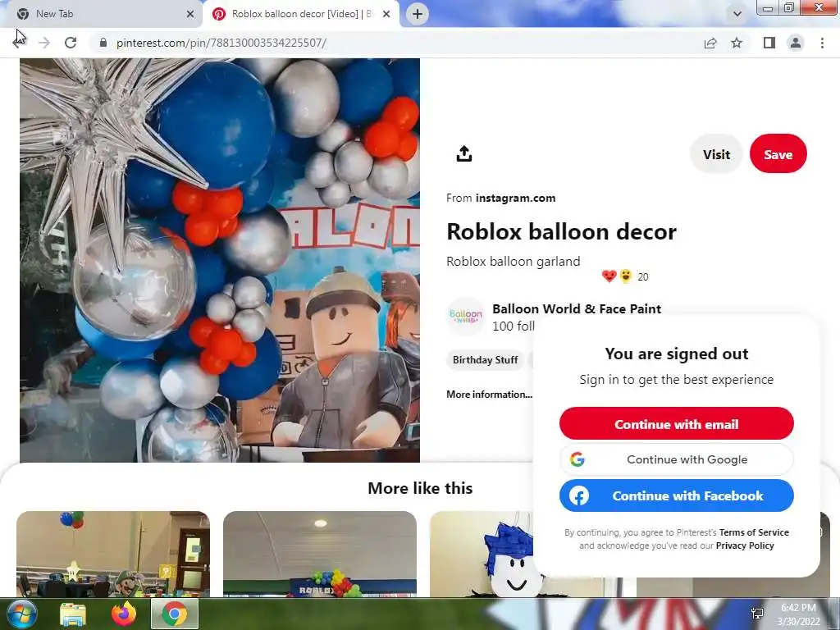
Task: Open the tab search dropdown chevron
Action: [x=737, y=14]
